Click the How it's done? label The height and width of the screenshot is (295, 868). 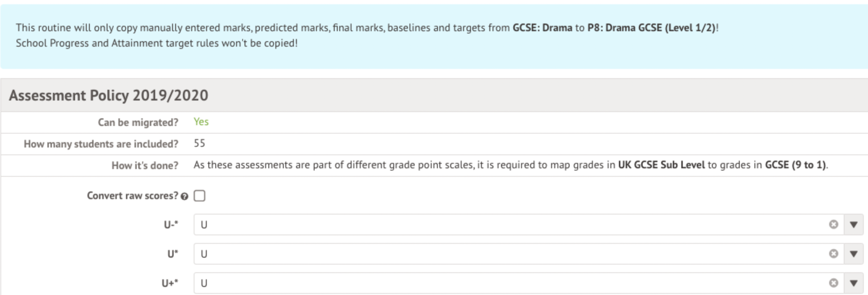tap(145, 166)
